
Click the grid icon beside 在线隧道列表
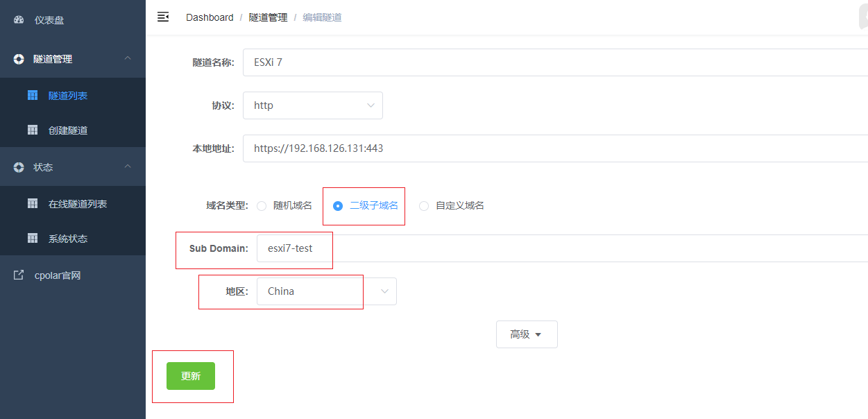coord(33,204)
